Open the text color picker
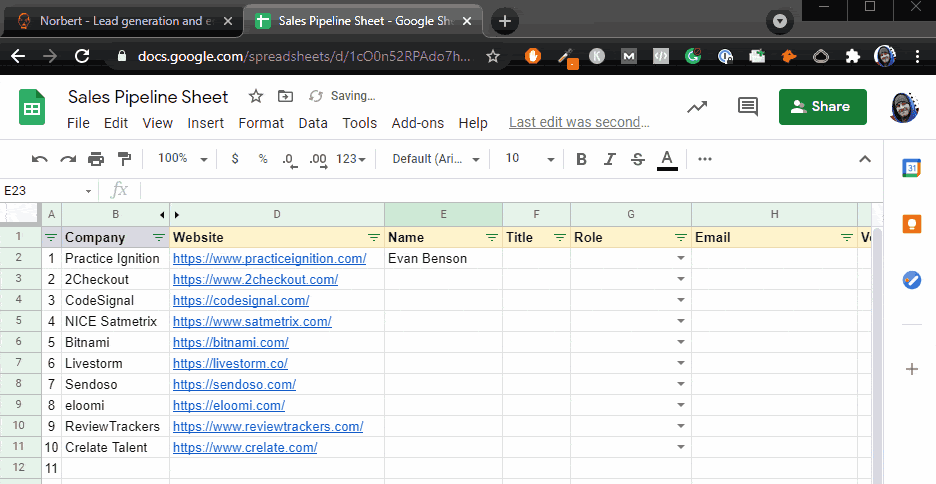 pos(667,159)
